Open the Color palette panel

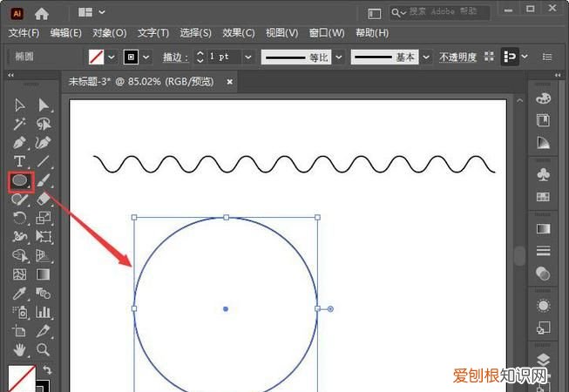[543, 98]
